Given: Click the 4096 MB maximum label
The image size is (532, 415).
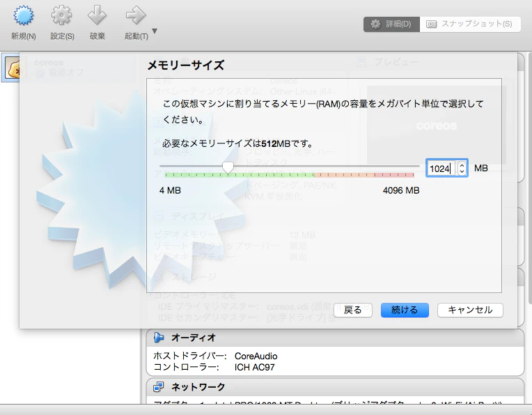Looking at the screenshot, I should [x=401, y=190].
